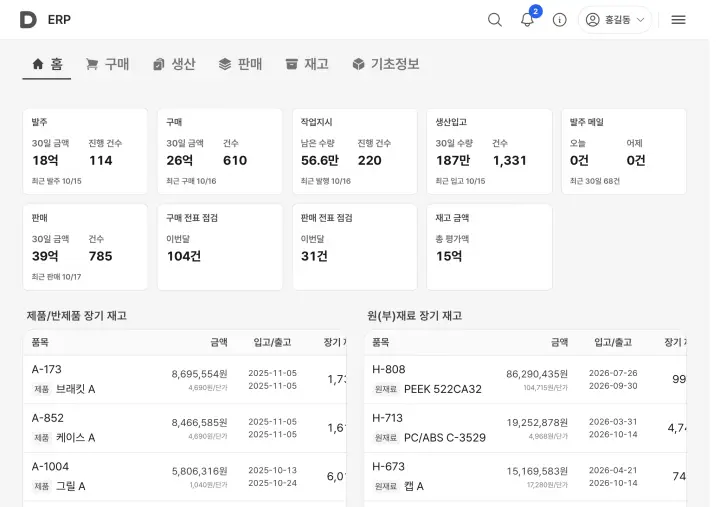This screenshot has width=720, height=507.
Task: Click 품목 column header in 원(부)재료 table
Action: tap(381, 342)
